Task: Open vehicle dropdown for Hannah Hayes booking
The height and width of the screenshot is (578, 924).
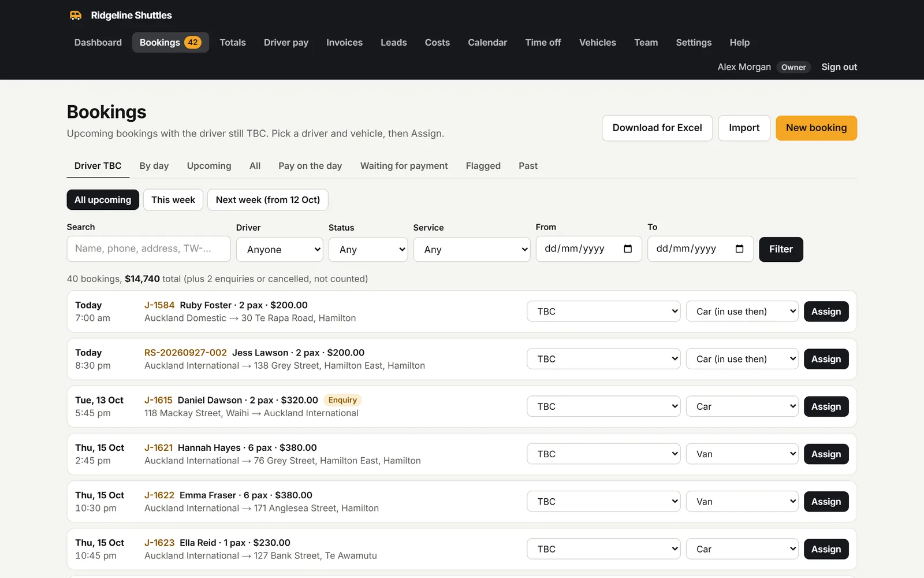Action: [x=742, y=454]
